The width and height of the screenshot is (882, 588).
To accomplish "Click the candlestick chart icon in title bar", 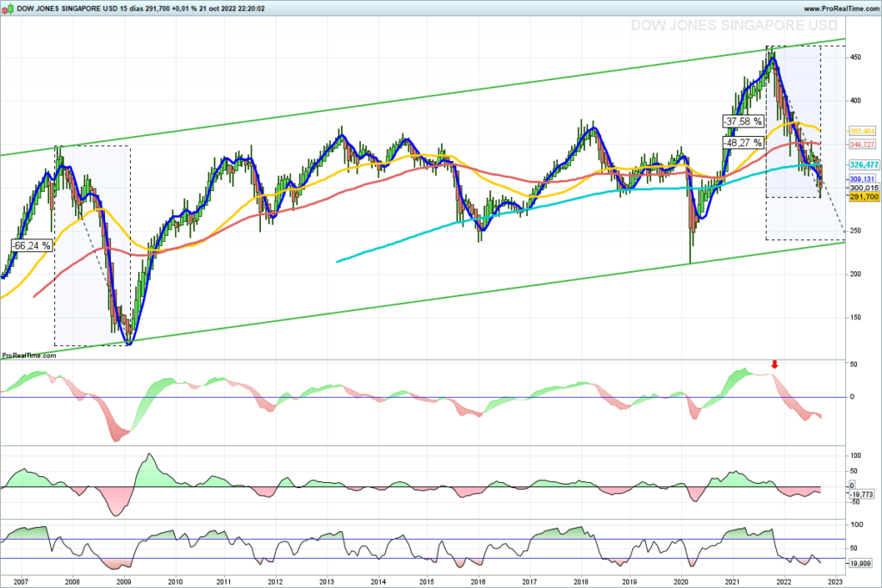I will tap(7, 9).
